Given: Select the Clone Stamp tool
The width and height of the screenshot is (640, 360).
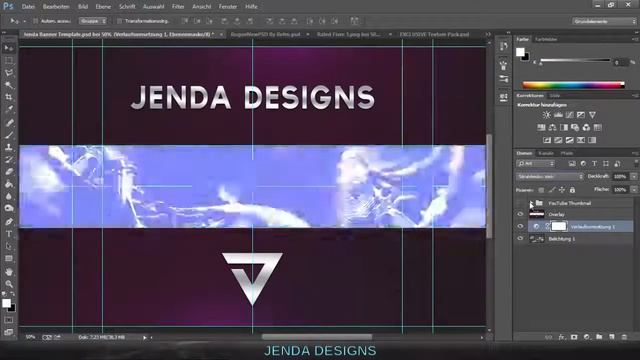Looking at the screenshot, I should pyautogui.click(x=9, y=147).
